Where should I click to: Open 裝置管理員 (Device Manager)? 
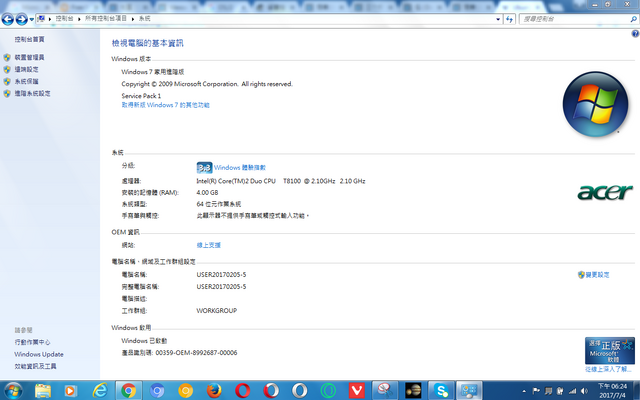click(x=29, y=57)
